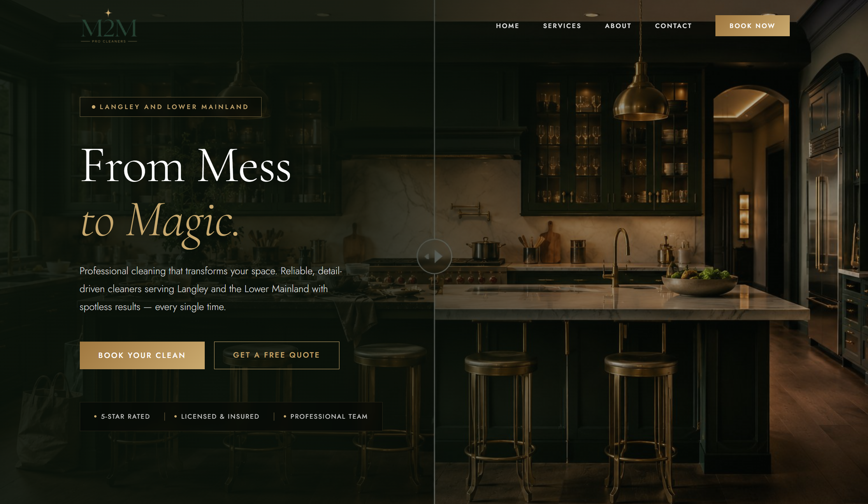The height and width of the screenshot is (504, 868).
Task: Click the 5-Star Rated text
Action: tap(125, 416)
